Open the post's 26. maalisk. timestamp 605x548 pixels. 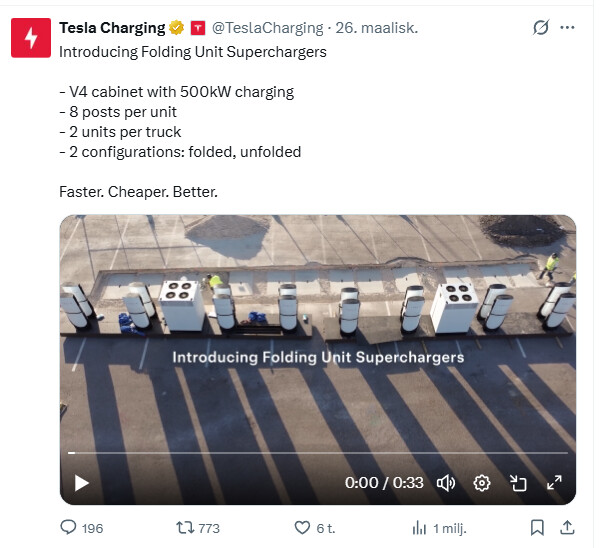click(373, 28)
